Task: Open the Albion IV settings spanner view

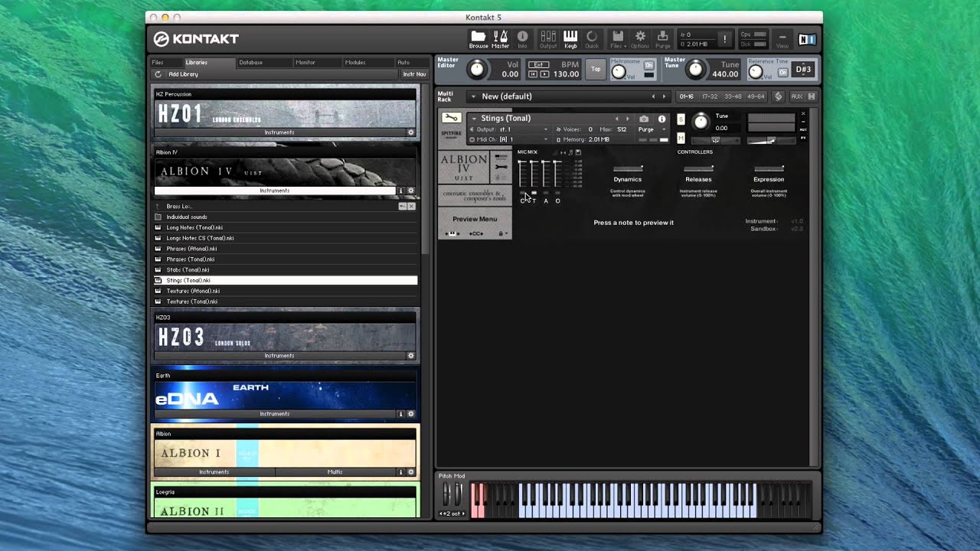Action: click(501, 167)
